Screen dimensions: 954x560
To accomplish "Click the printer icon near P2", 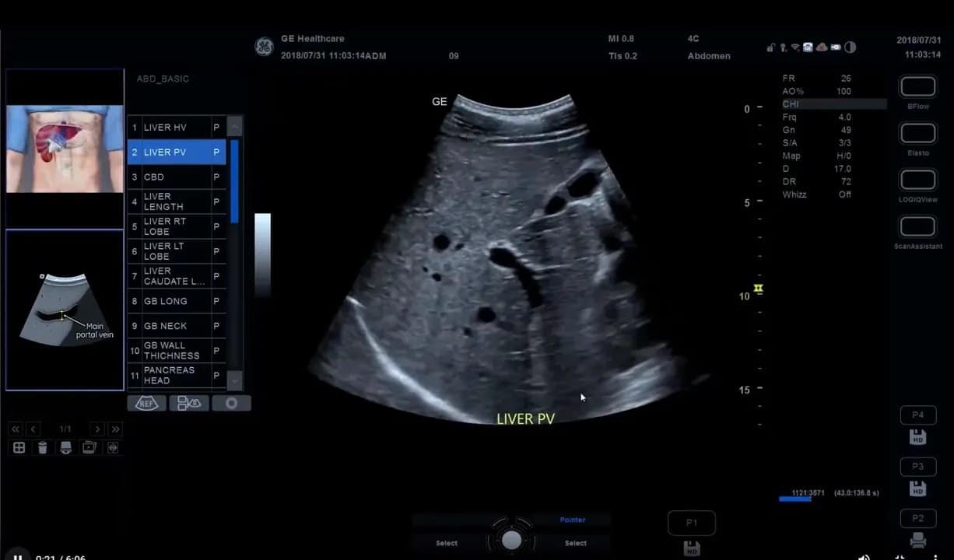I will click(x=918, y=540).
